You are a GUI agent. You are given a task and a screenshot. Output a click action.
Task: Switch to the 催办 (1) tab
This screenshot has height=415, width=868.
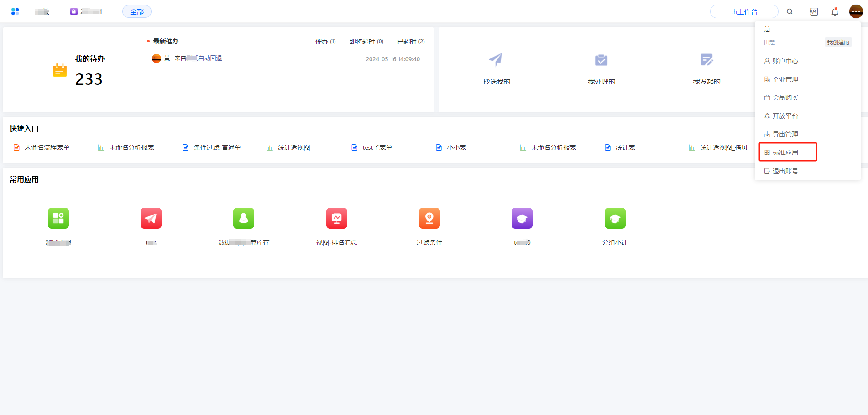[325, 42]
